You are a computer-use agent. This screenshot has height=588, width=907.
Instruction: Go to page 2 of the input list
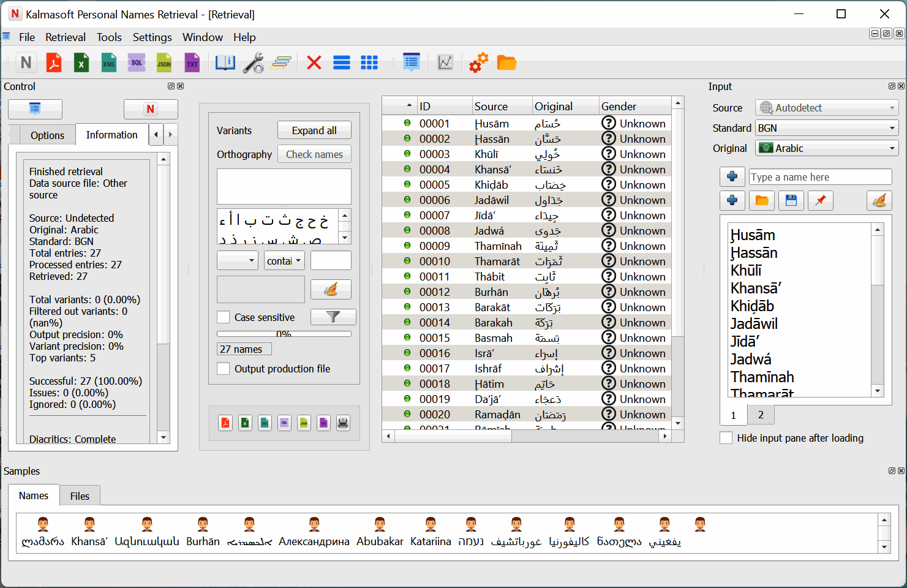click(761, 415)
